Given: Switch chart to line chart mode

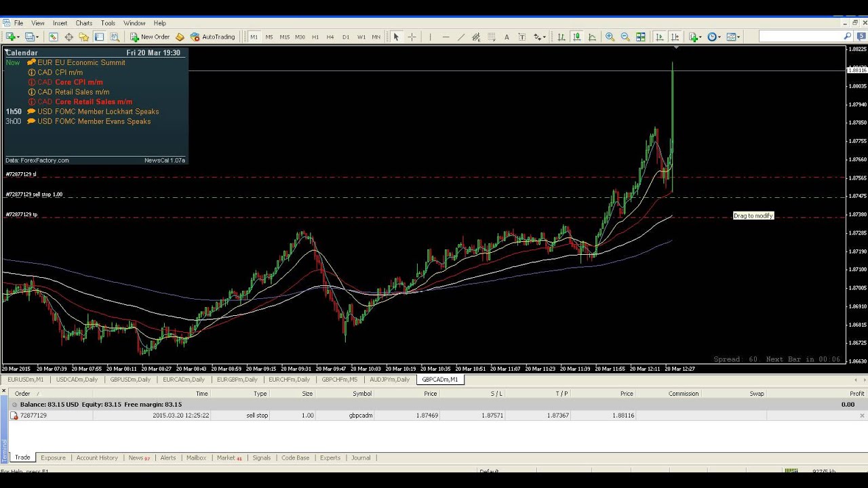Looking at the screenshot, I should [592, 37].
